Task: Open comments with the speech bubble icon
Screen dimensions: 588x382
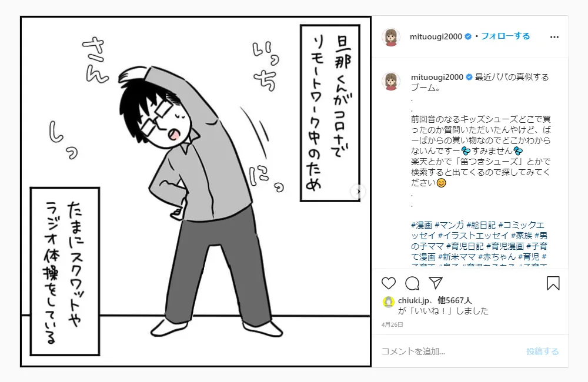Action: tap(412, 283)
